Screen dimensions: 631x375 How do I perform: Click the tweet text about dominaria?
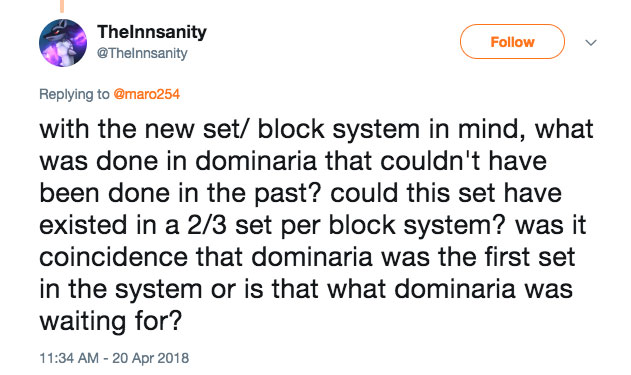(x=316, y=225)
